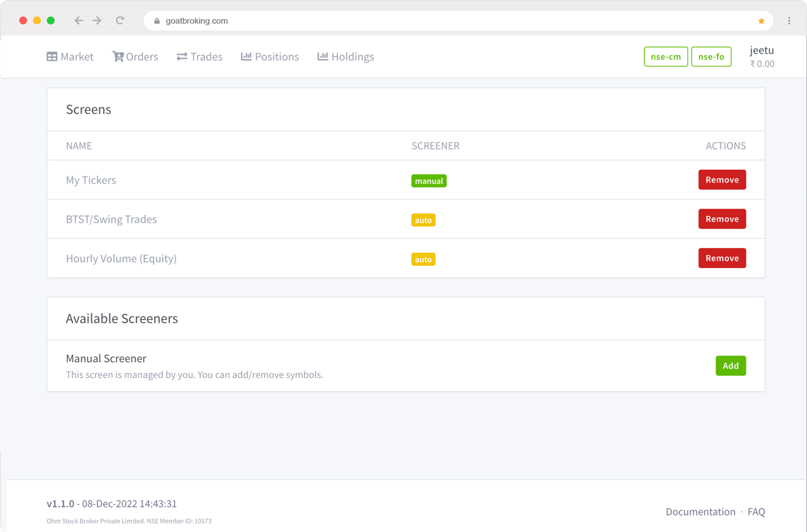The width and height of the screenshot is (807, 532).
Task: Add the Manual Screener
Action: [x=730, y=365]
